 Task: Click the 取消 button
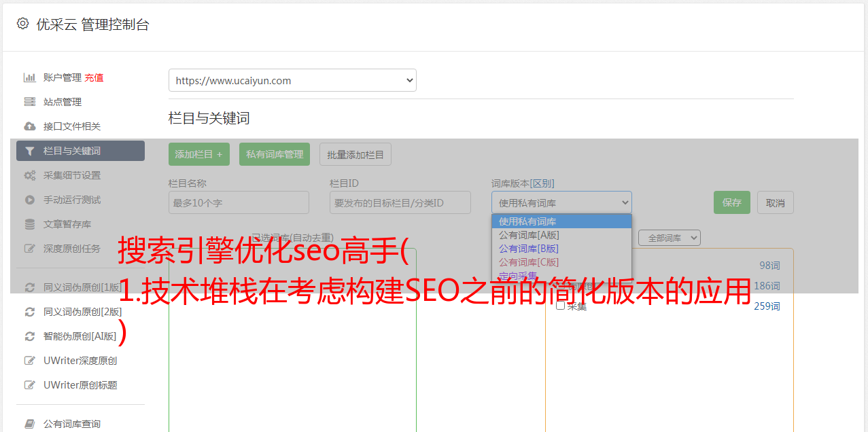(776, 202)
